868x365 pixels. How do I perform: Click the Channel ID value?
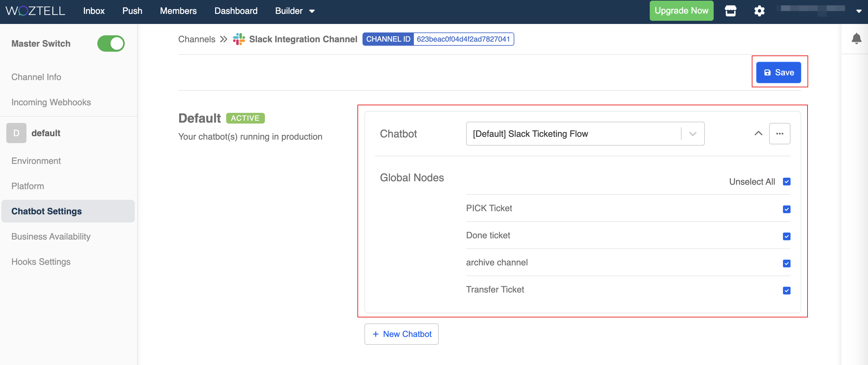pos(463,39)
